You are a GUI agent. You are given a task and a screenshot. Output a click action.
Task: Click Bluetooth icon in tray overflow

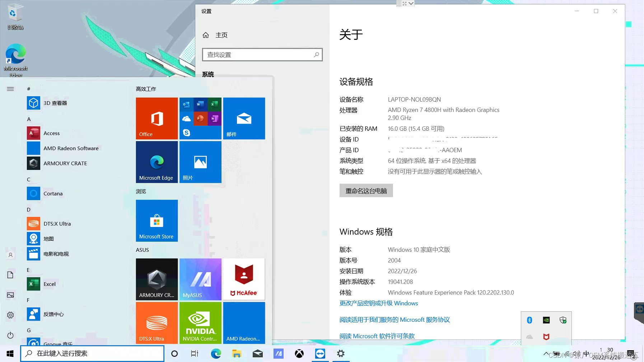click(529, 320)
